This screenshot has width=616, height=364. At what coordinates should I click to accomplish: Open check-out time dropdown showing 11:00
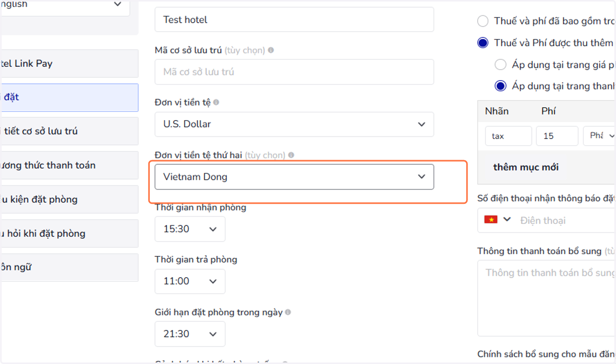tap(190, 281)
